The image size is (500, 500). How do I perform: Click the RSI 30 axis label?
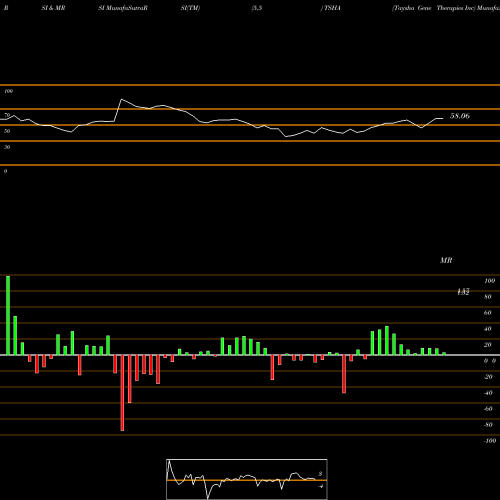point(7,147)
